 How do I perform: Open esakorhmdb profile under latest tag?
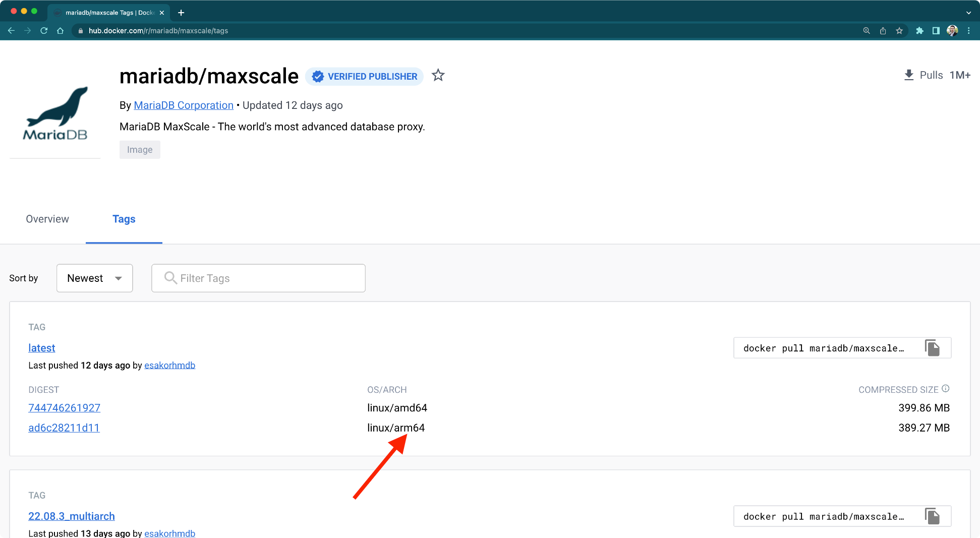point(169,365)
